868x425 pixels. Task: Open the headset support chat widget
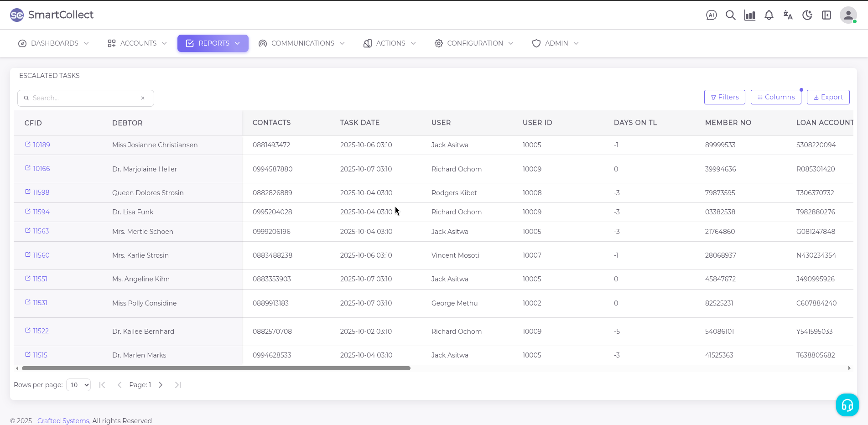point(847,405)
